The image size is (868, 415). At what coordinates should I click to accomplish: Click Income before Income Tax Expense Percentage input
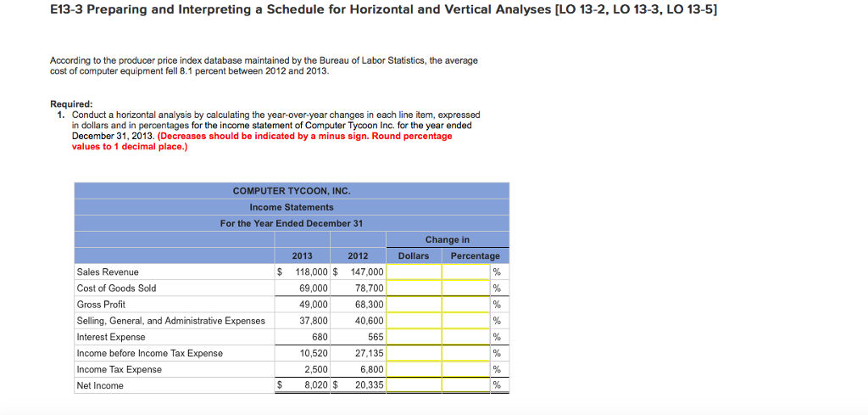pos(465,353)
